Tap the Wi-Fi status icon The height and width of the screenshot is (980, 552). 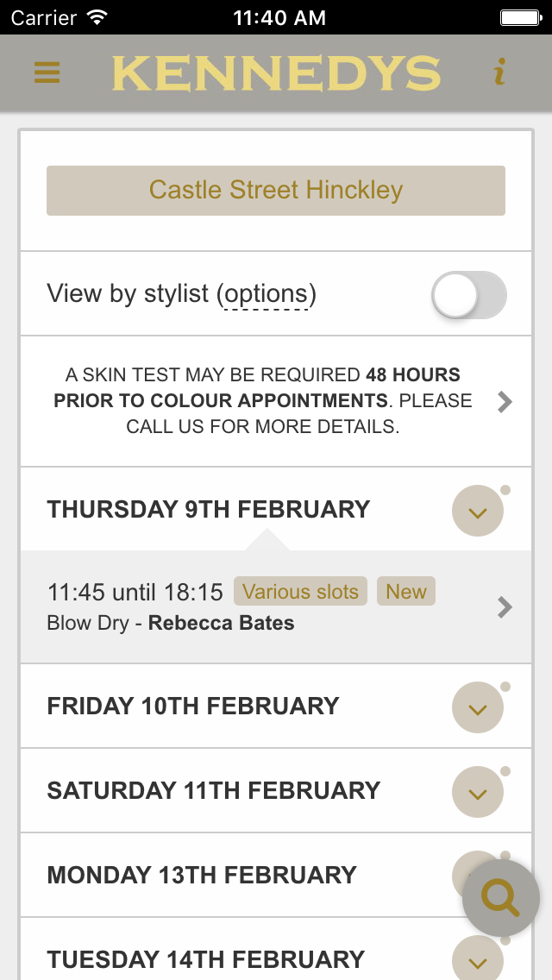(x=97, y=17)
